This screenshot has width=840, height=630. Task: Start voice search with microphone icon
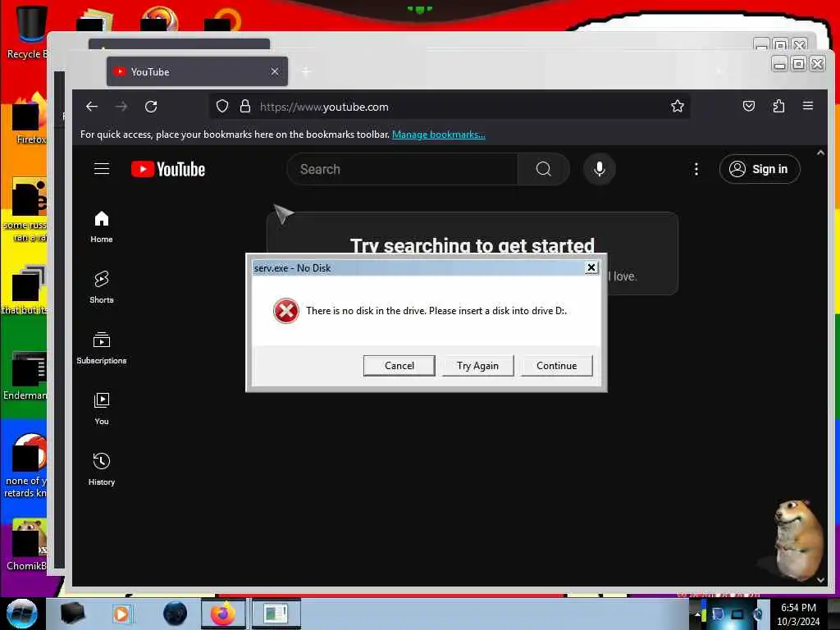(x=600, y=169)
